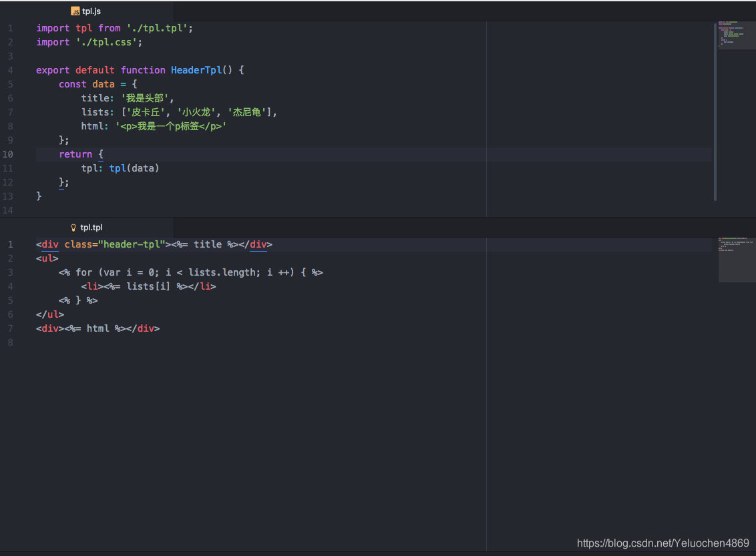Click the JS file icon on tpl.js tab
This screenshot has width=756, height=556.
click(75, 11)
